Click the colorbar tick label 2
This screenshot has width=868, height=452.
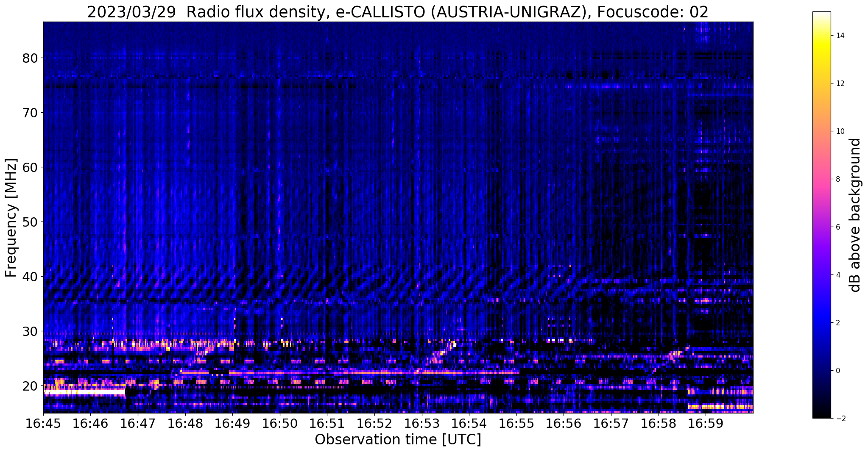click(x=838, y=323)
